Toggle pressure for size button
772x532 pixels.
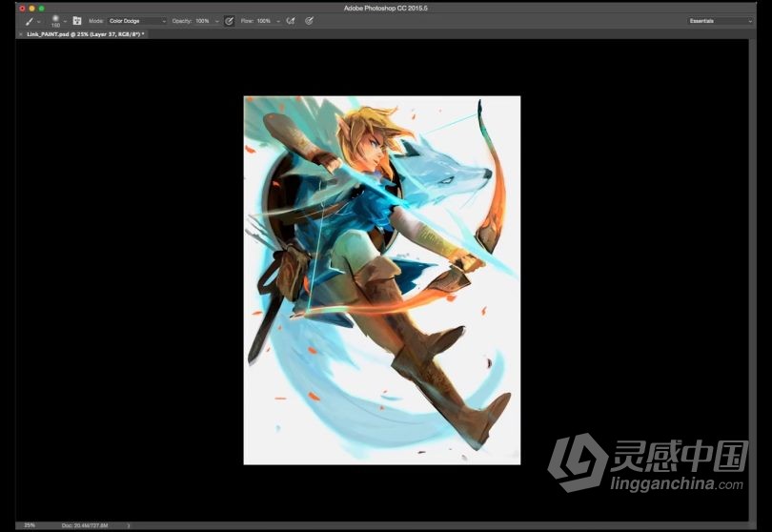[309, 20]
